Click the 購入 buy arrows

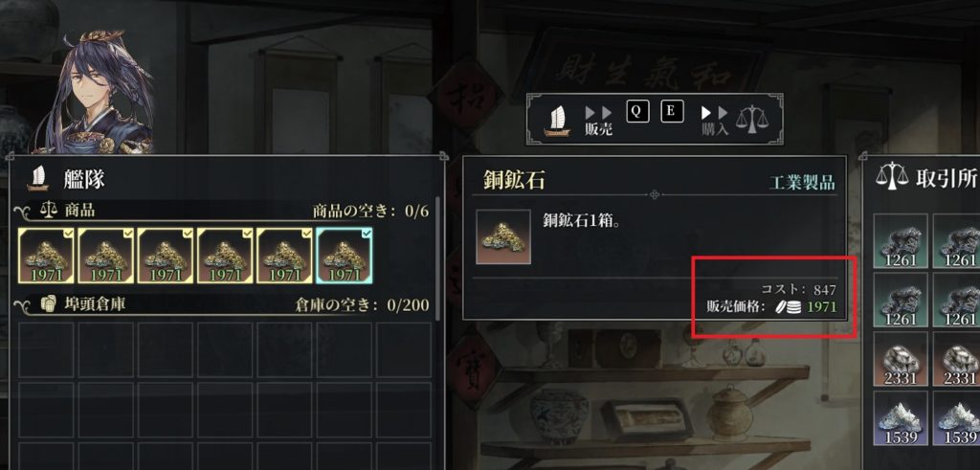pos(714,113)
